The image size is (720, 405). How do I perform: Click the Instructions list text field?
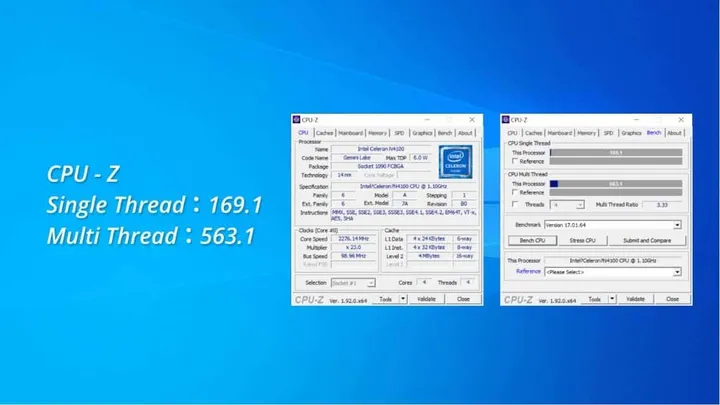pyautogui.click(x=404, y=216)
